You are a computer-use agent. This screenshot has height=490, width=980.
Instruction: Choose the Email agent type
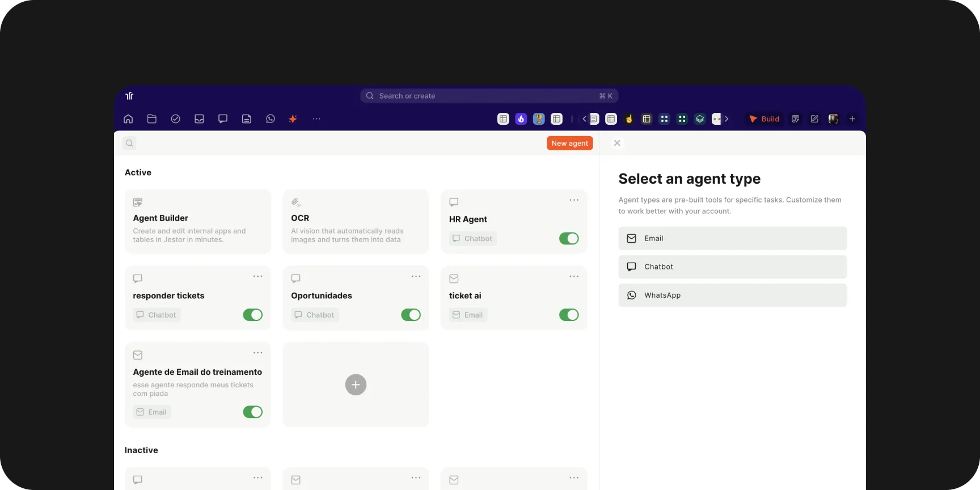[x=732, y=238]
